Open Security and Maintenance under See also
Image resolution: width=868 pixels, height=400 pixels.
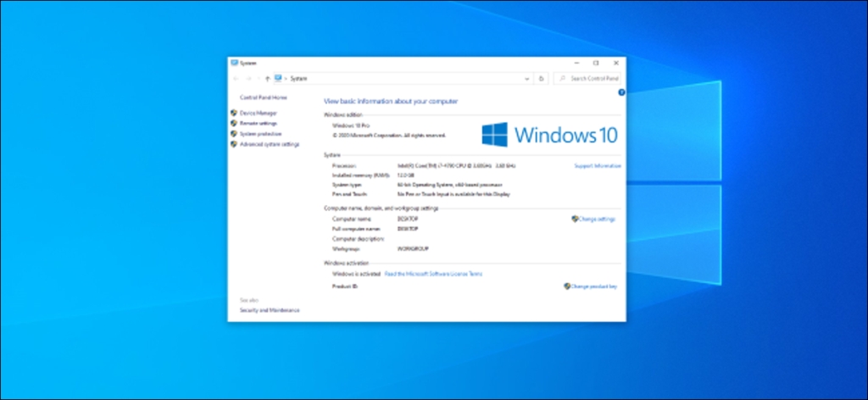[270, 310]
